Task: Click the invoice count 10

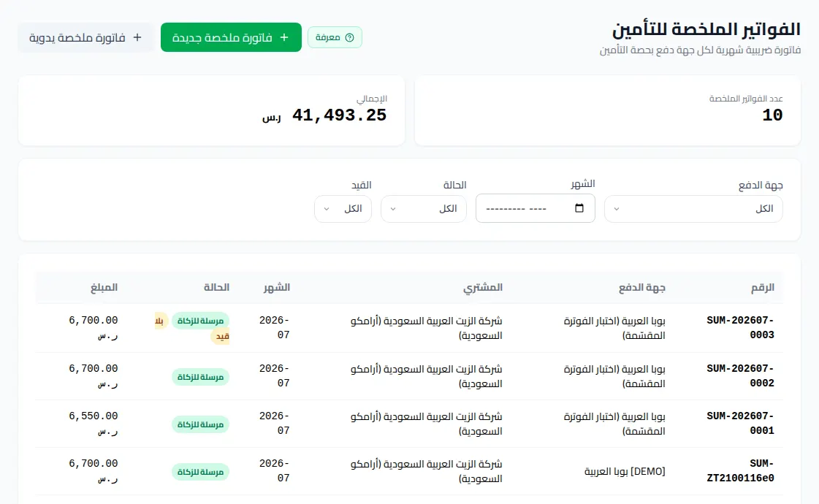Action: click(772, 115)
